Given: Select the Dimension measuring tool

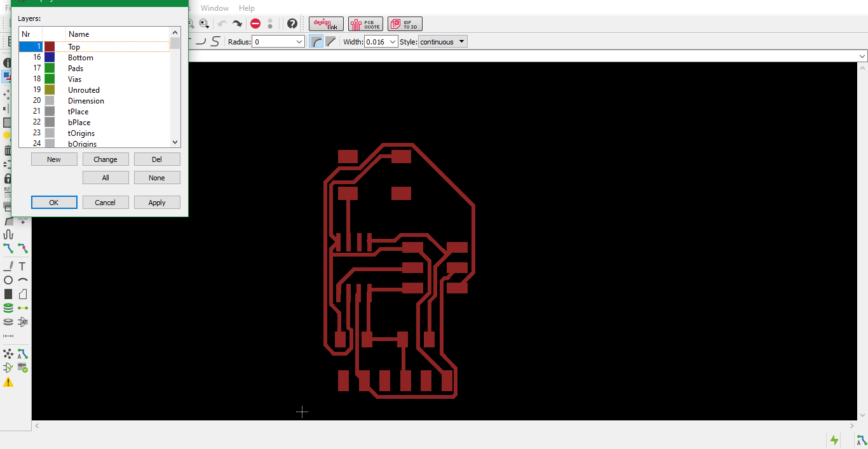Looking at the screenshot, I should (x=8, y=336).
